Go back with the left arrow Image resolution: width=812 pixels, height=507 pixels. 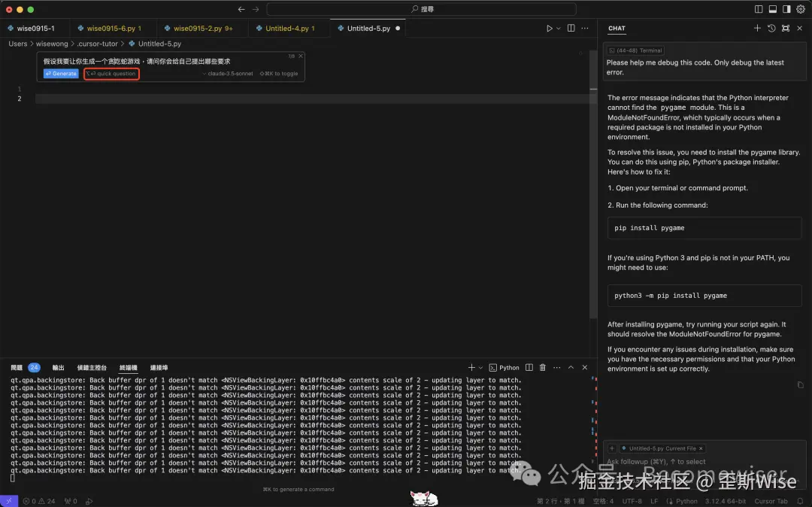(x=241, y=9)
